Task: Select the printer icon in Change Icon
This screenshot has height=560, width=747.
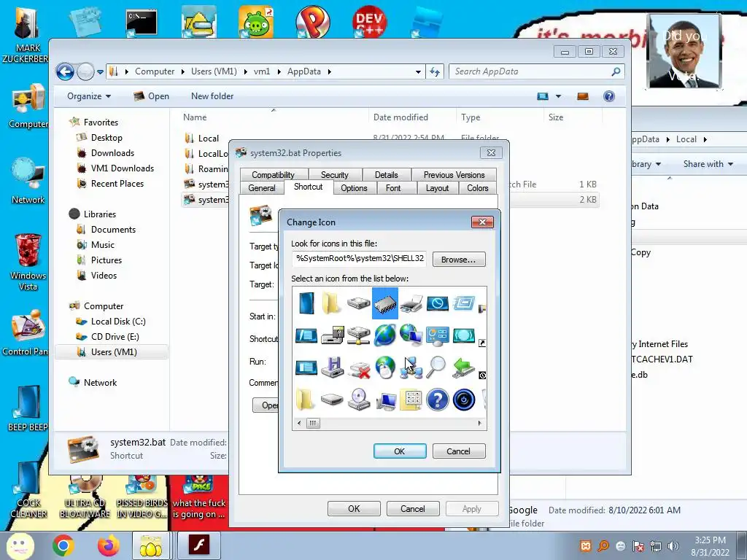Action: click(411, 303)
